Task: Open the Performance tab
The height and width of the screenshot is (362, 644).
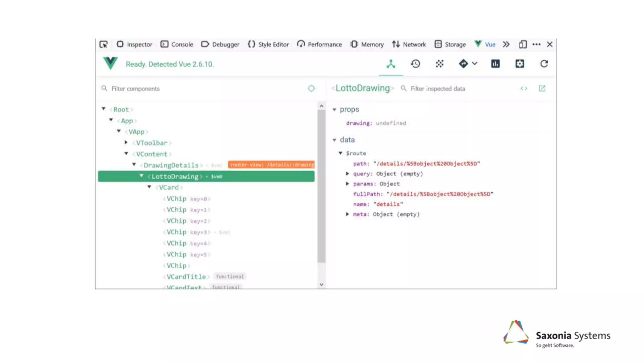Action: pos(319,44)
